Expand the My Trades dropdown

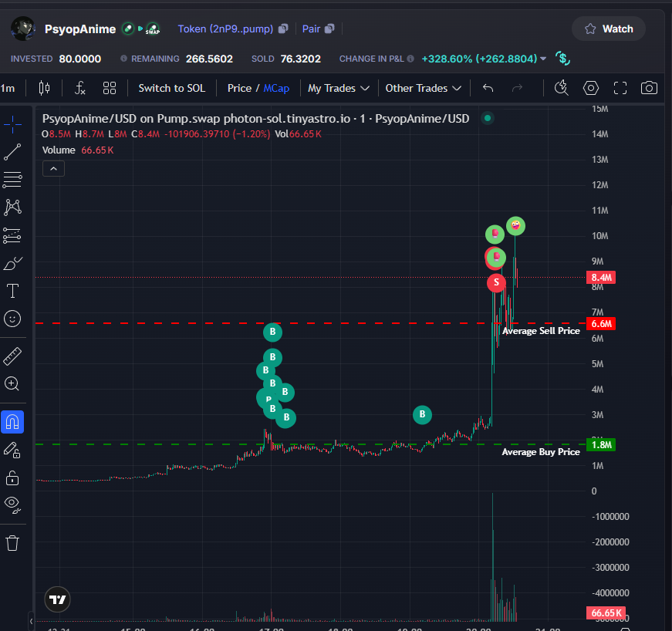tap(338, 88)
